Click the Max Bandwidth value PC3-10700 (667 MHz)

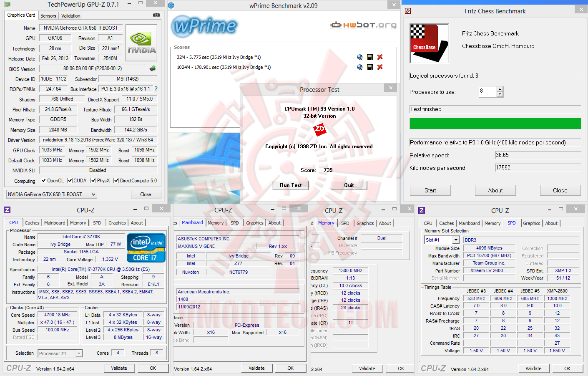(x=489, y=255)
